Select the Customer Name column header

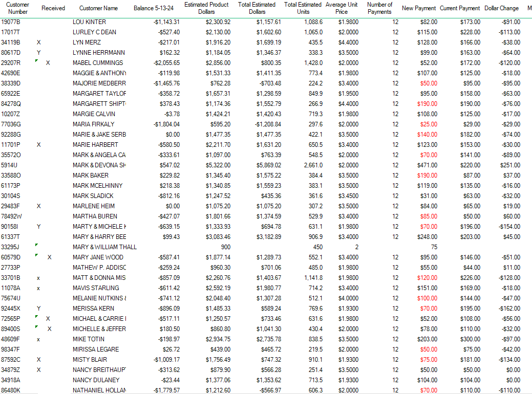pos(98,8)
